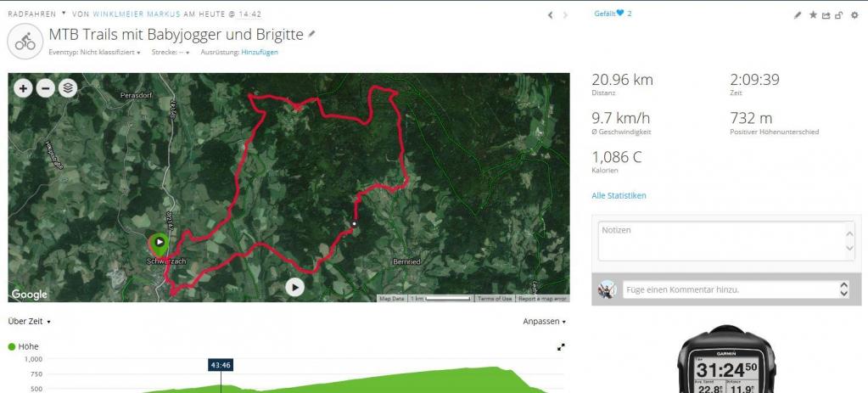Toggle the Höhe chart series
The image size is (868, 393).
[23, 346]
